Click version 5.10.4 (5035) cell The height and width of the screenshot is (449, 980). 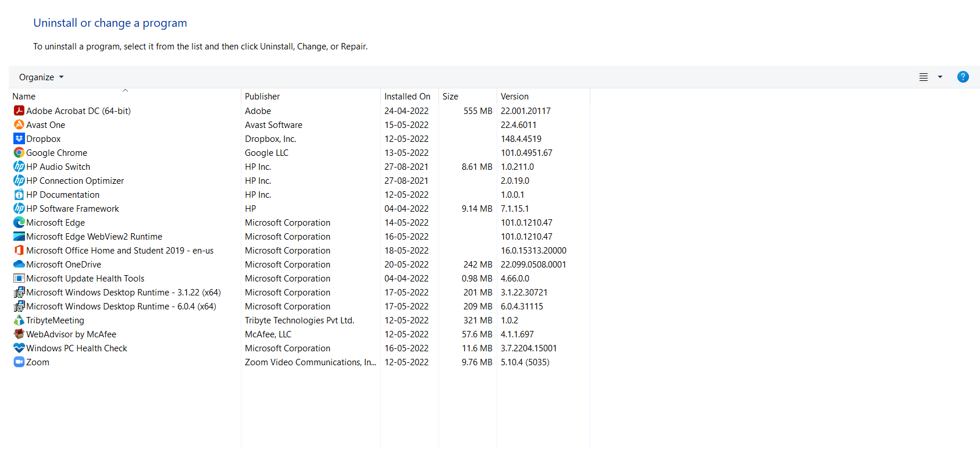tap(525, 362)
